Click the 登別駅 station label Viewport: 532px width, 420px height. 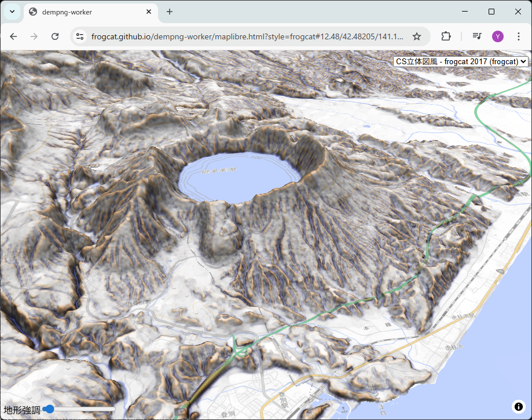(x=283, y=400)
